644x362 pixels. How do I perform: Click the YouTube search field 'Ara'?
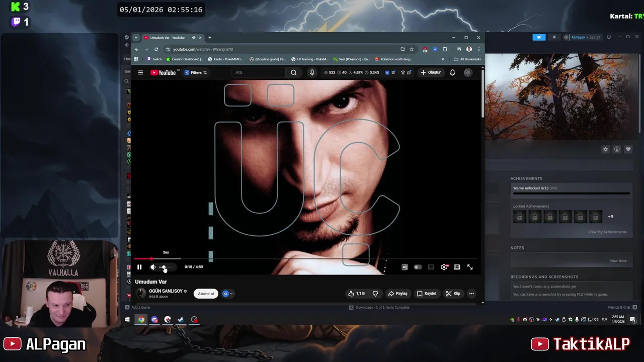tap(259, 72)
